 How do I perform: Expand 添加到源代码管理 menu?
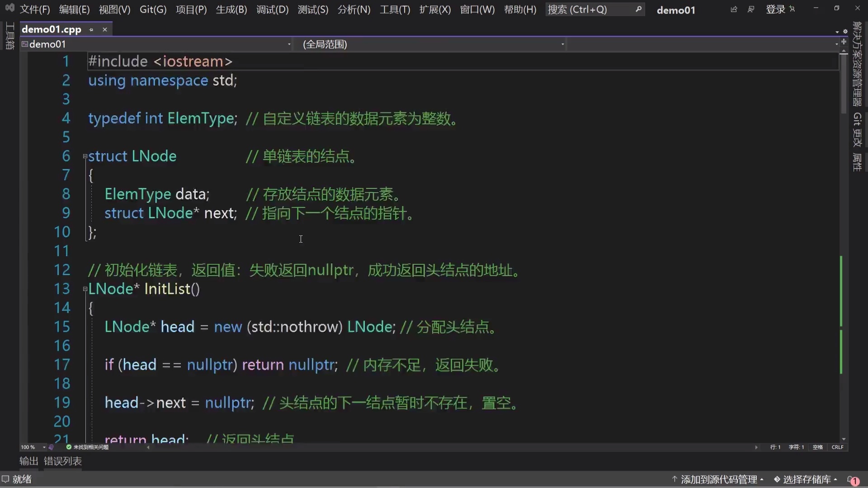pos(718,479)
